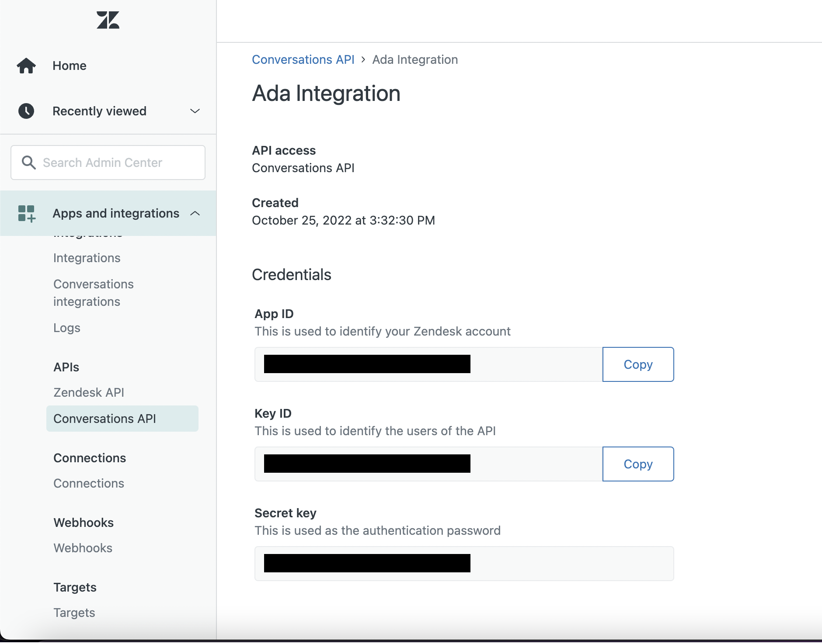
Task: Select the redacted Secret key field
Action: point(463,564)
